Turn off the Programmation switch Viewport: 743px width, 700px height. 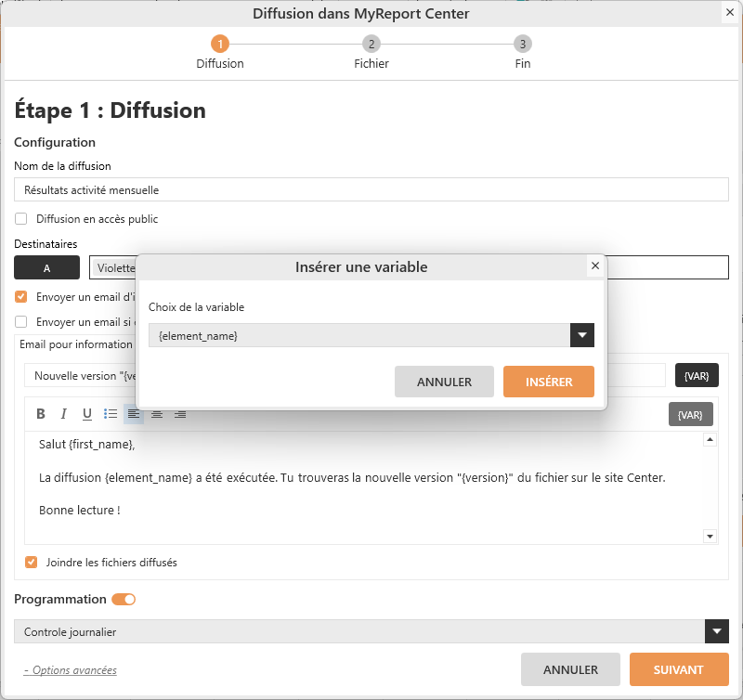[124, 600]
